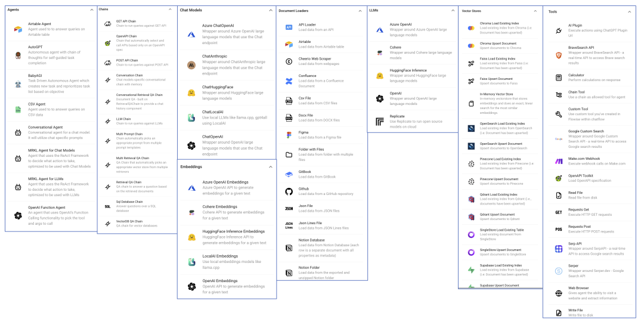Click the Airtable Agent icon

18,30
